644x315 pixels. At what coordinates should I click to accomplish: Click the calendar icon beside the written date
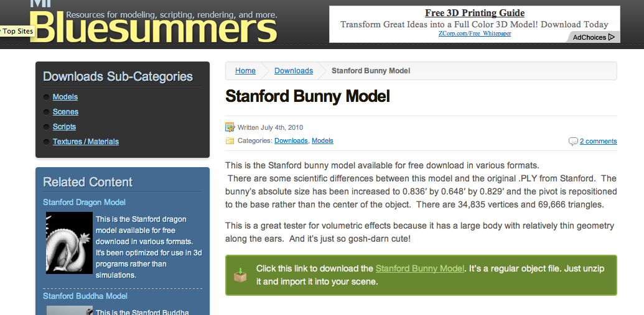coord(230,127)
